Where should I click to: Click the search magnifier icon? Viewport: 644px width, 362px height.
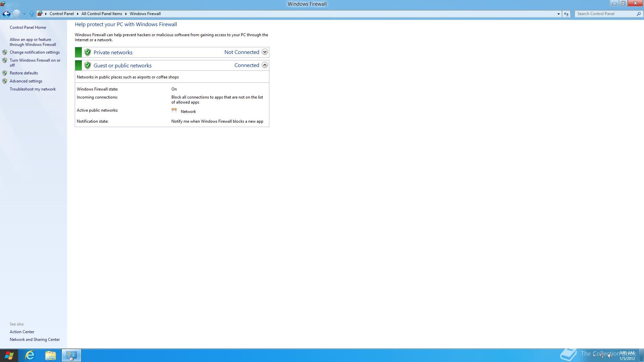point(639,14)
